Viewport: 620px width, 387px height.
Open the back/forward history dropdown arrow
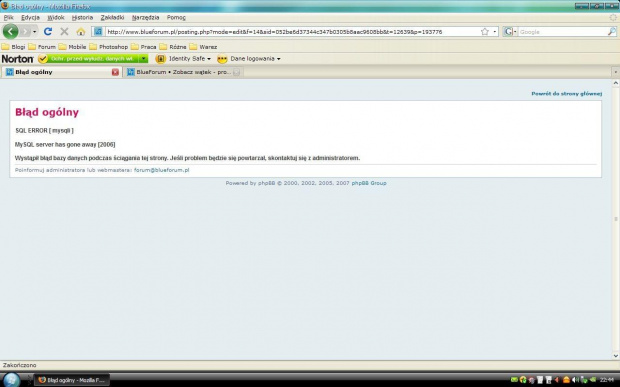tap(34, 32)
